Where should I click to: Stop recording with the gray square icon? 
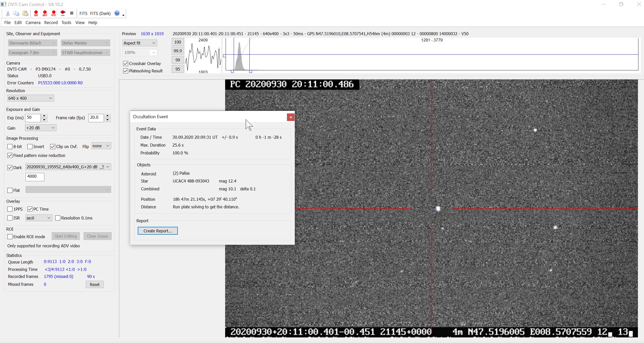pyautogui.click(x=72, y=13)
